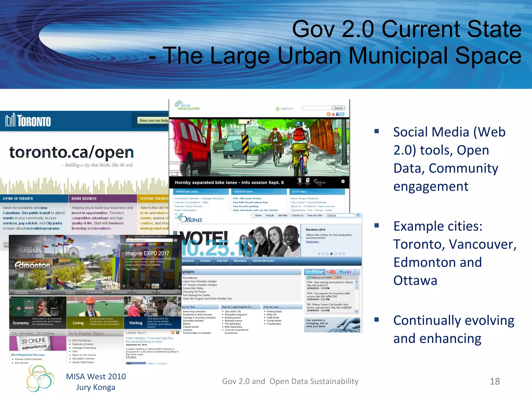Click Edmonton search GO button
This screenshot has height=399, width=532.
(176, 240)
